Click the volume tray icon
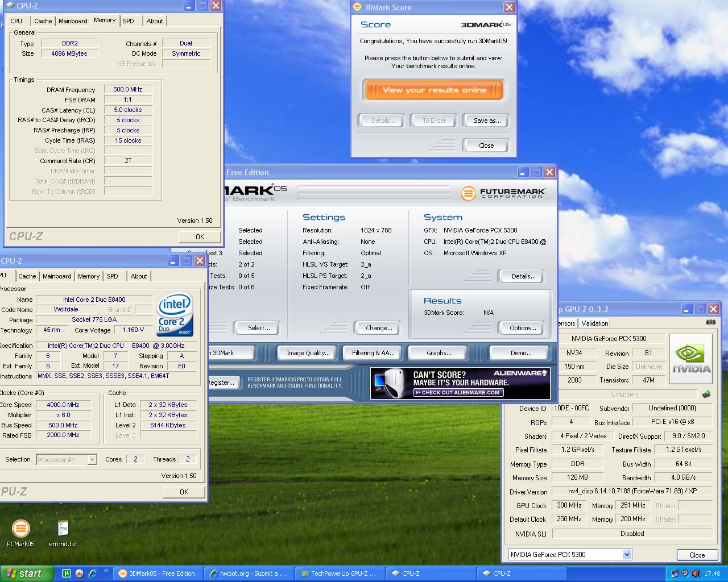The image size is (728, 582). [696, 573]
